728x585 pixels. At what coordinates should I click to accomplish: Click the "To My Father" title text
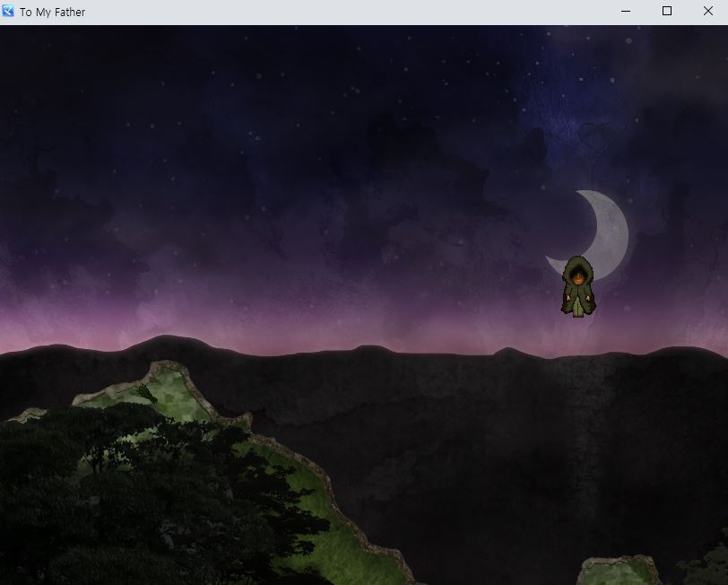(x=53, y=12)
